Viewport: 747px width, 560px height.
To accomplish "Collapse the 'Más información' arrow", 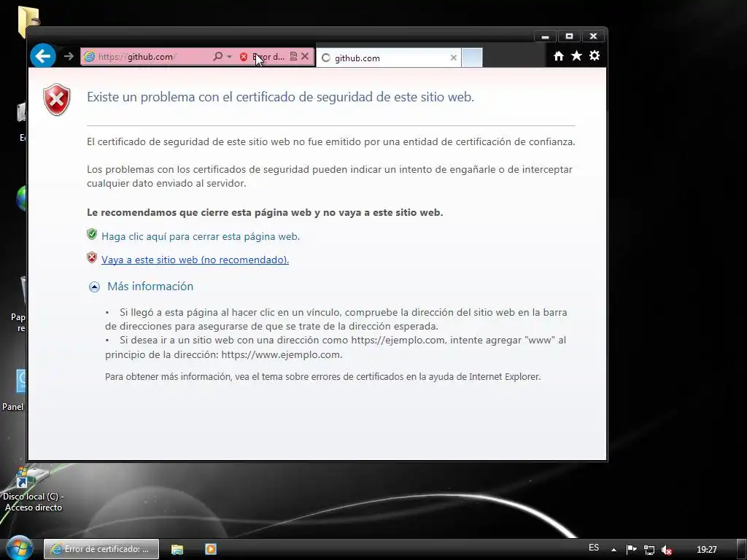I will [x=94, y=287].
